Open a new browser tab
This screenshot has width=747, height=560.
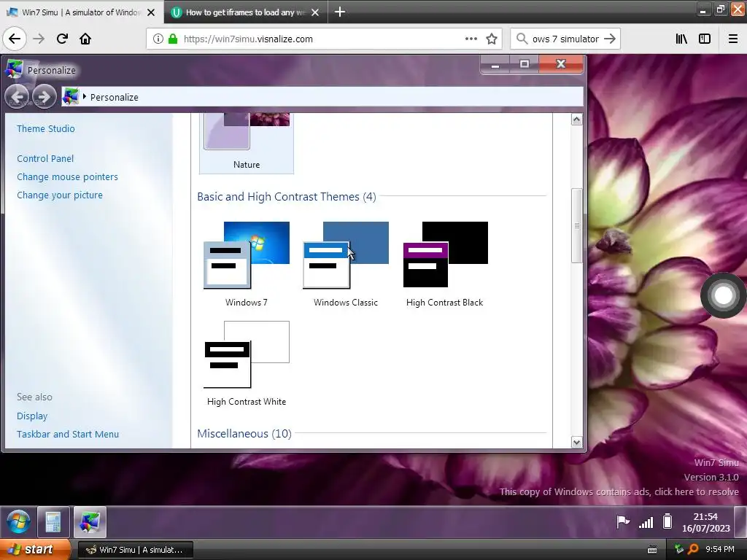[340, 12]
